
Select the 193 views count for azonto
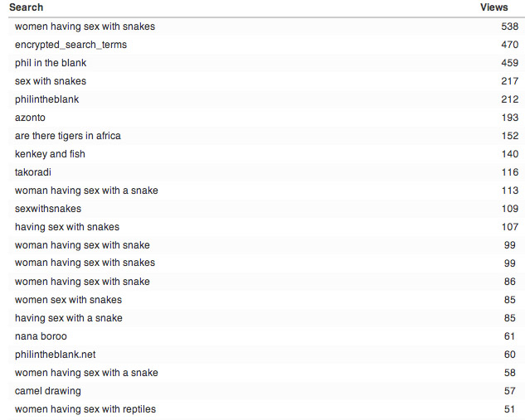tap(509, 118)
